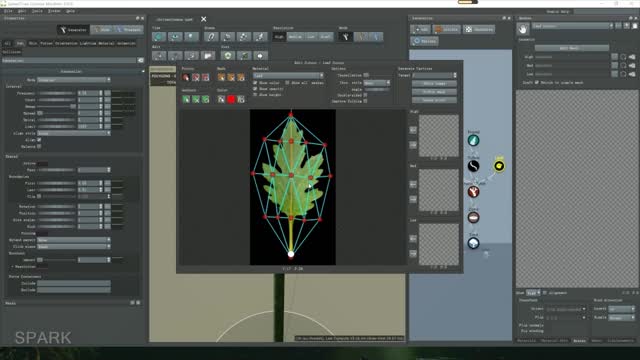Open Orient dropdown under Transform

point(566,309)
